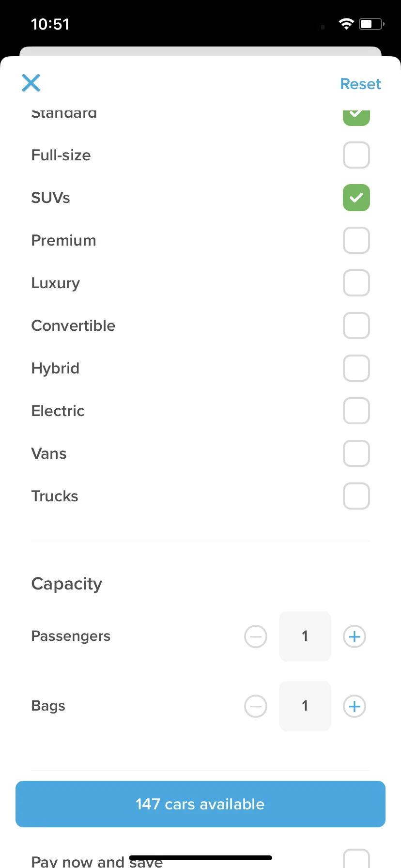Decrease passengers with the minus icon

tap(256, 636)
